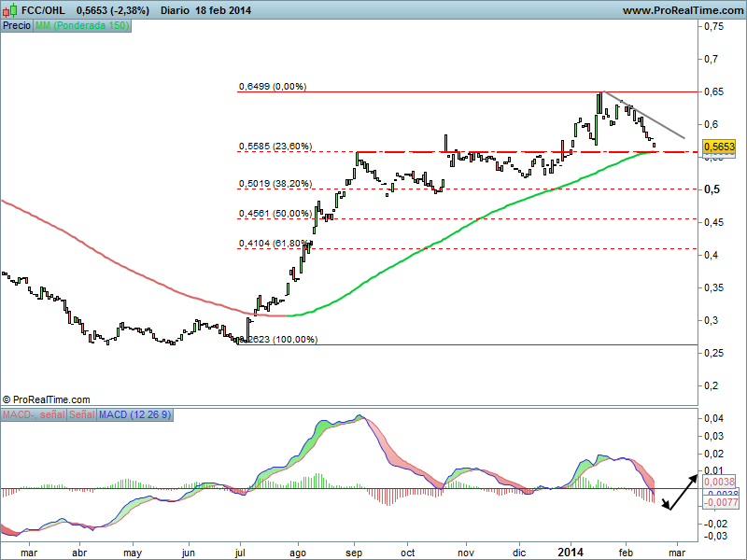Click the jul month label on time axis

coord(240,553)
